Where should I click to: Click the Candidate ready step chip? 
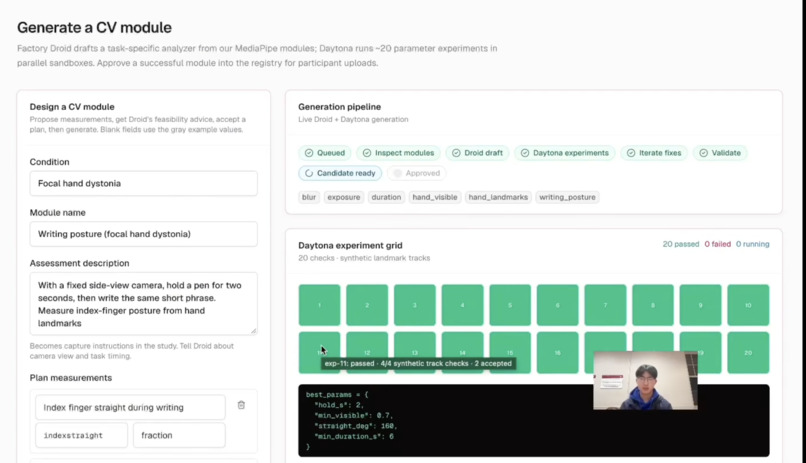[x=340, y=173]
